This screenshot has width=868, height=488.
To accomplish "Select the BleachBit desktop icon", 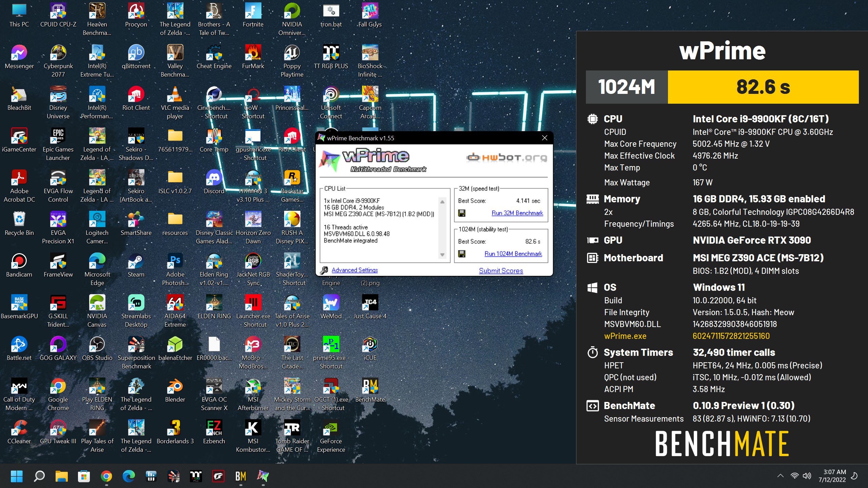I will point(19,99).
